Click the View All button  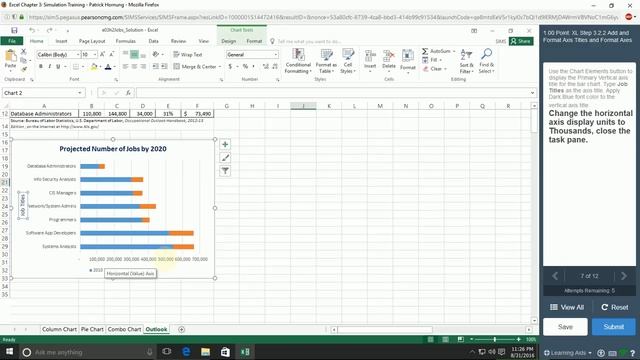(567, 307)
